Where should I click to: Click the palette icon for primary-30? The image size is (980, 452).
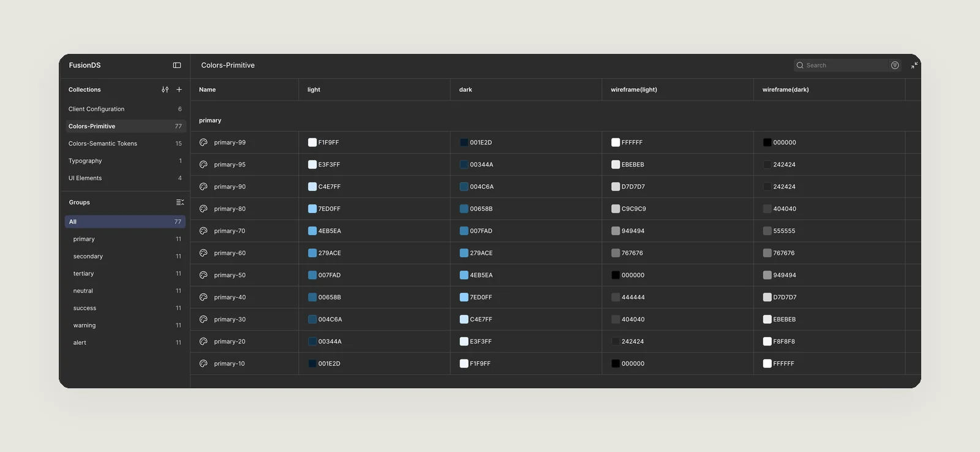[x=203, y=319]
